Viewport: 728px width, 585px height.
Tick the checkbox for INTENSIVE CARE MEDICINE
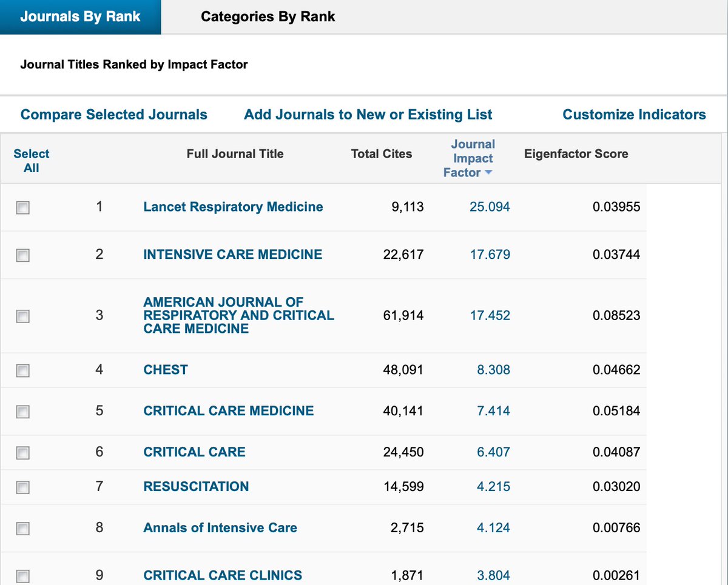click(x=22, y=255)
